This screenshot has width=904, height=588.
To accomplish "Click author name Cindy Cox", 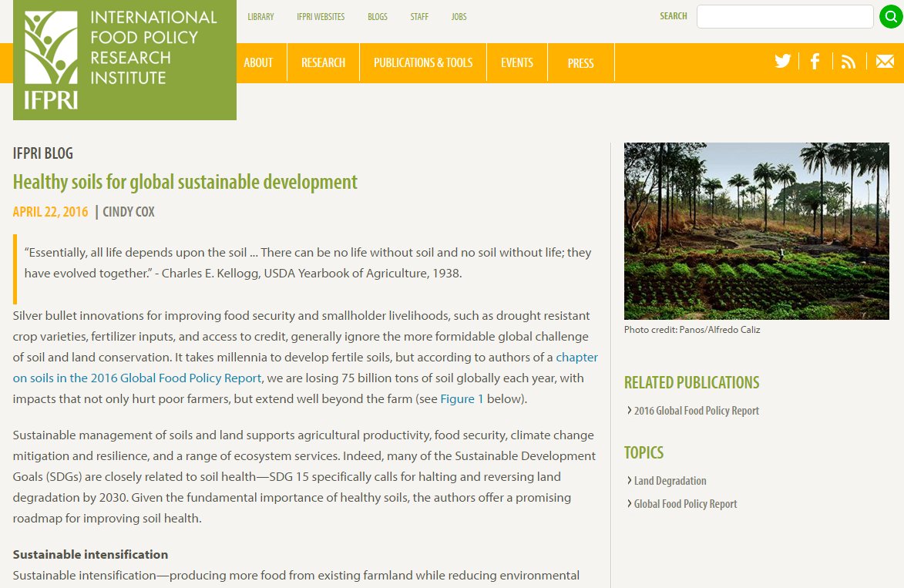I will pyautogui.click(x=129, y=212).
